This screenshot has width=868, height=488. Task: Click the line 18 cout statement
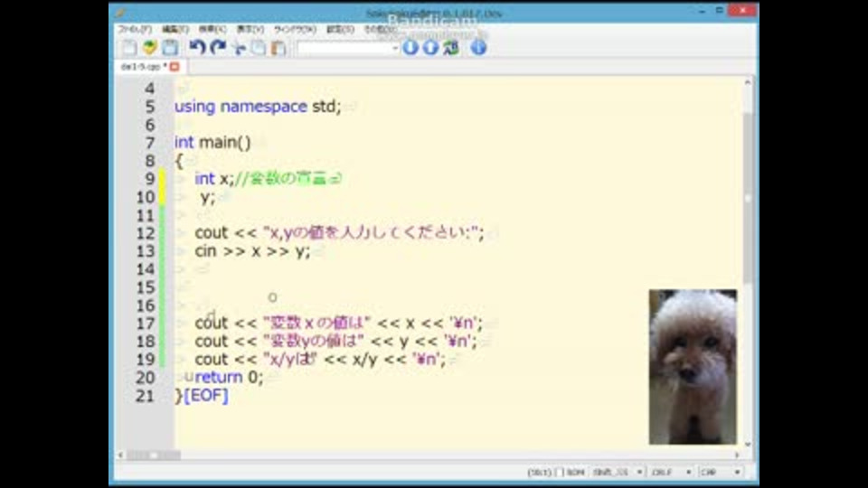[x=335, y=342]
